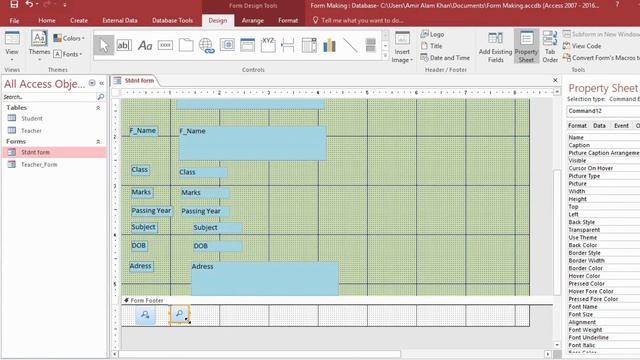The height and width of the screenshot is (360, 640).
Task: Select the Passing Year label control
Action: click(151, 211)
